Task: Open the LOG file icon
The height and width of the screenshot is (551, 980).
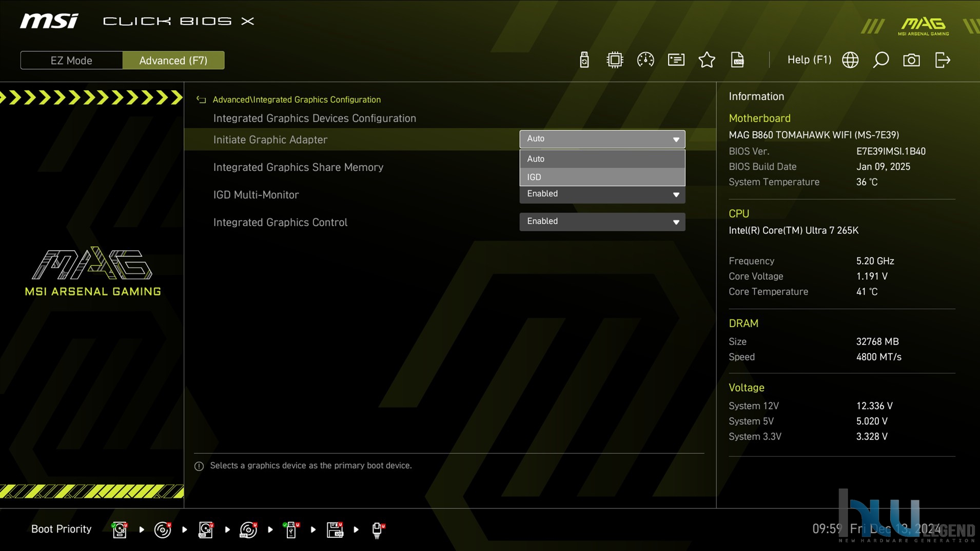Action: (x=737, y=60)
